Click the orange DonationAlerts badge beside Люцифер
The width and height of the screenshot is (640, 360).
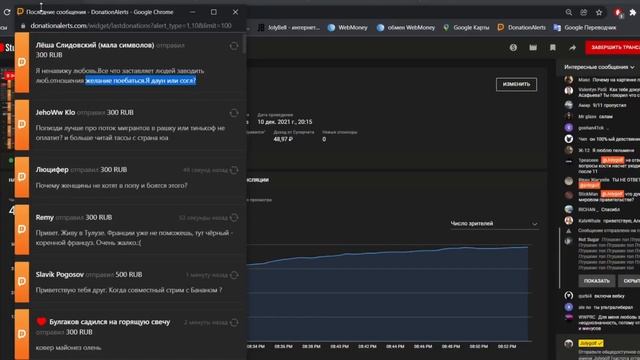point(22,177)
